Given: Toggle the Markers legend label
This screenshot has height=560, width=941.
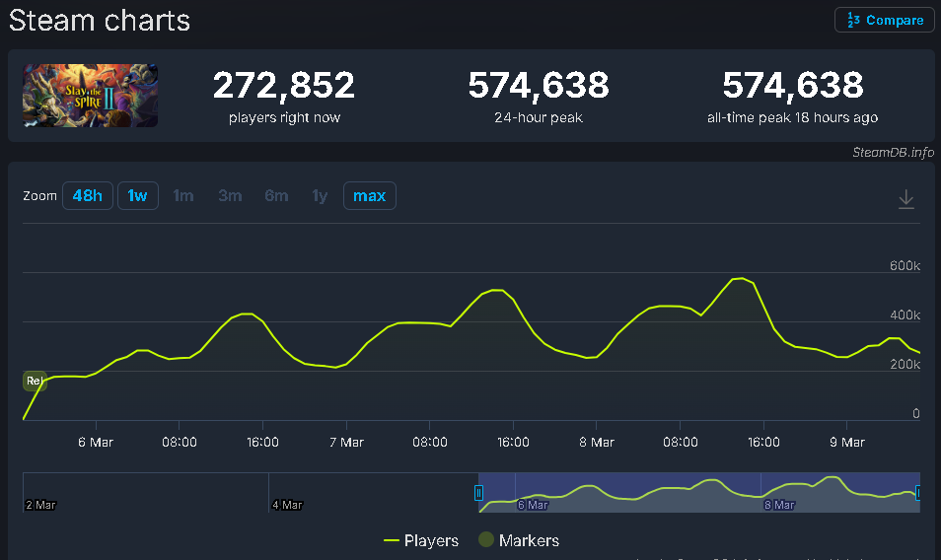Looking at the screenshot, I should pos(529,540).
